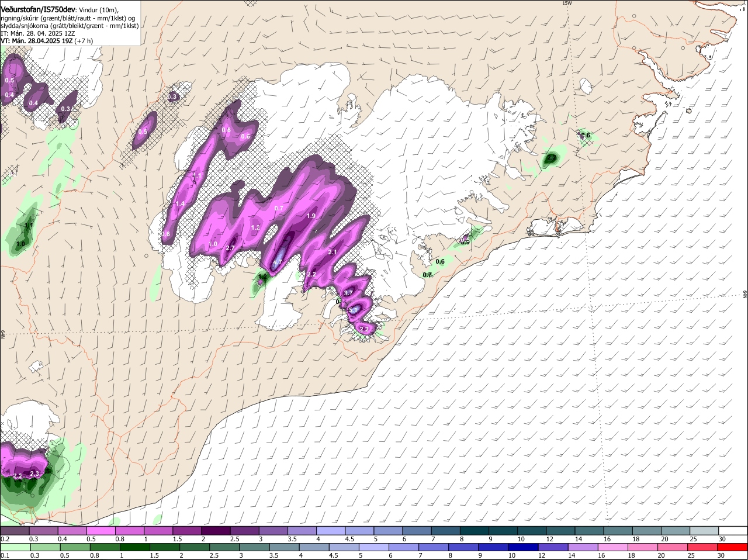Click the black 1.1 rain value
The height and width of the screenshot is (560, 748).
pos(29,225)
